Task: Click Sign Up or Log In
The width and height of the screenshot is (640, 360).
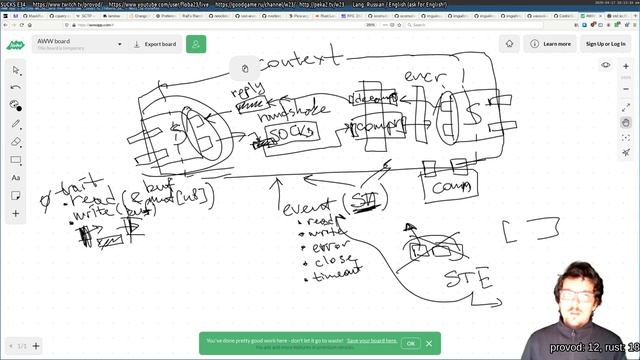Action: point(605,44)
